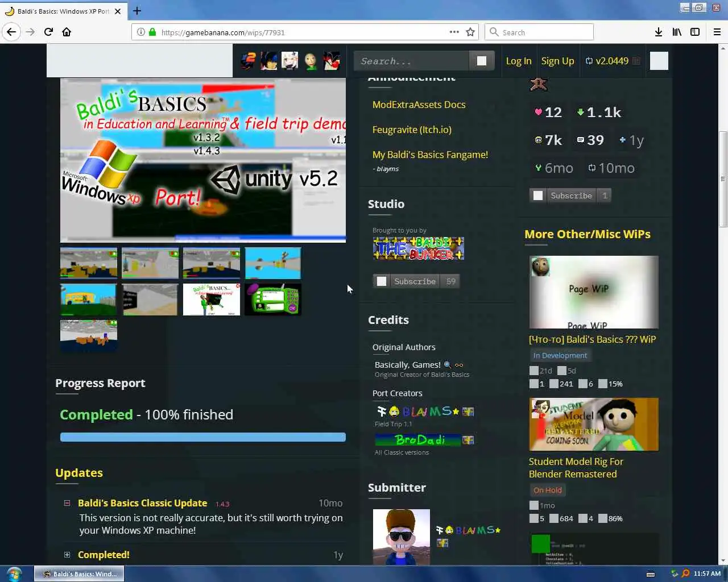
Task: Open the Windows Start button
Action: [x=14, y=573]
